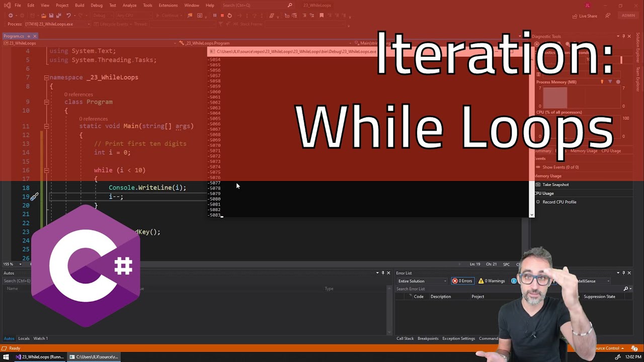Open the Debug configuration dropdown
Image resolution: width=644 pixels, height=362 pixels.
[102, 16]
